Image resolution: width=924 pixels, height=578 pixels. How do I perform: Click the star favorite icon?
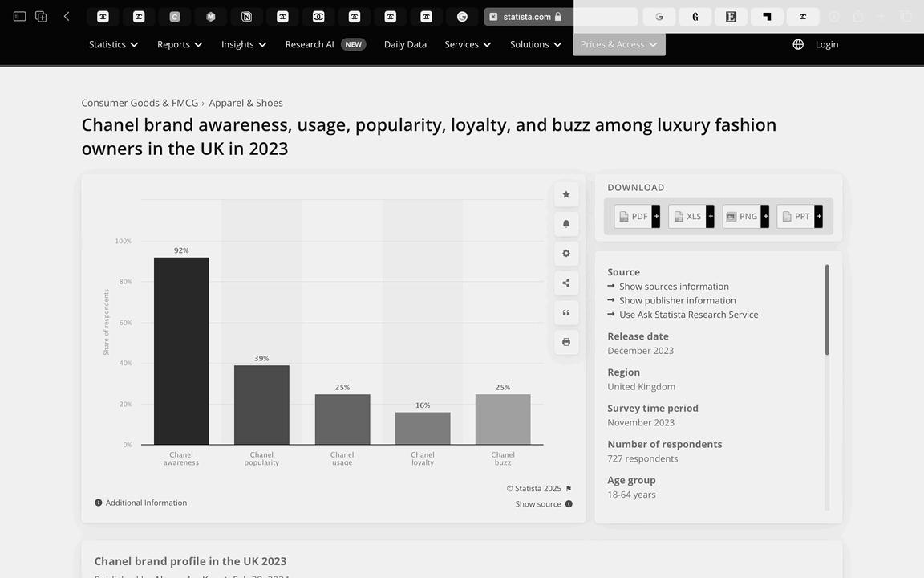[566, 194]
